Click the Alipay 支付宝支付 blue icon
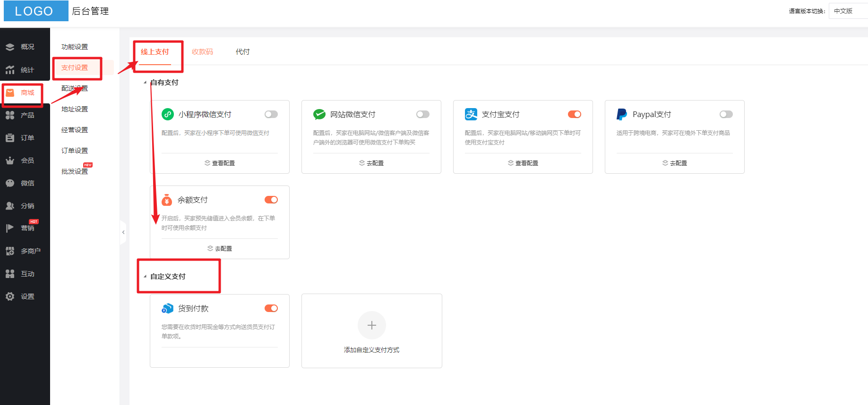This screenshot has width=868, height=405. tap(471, 114)
